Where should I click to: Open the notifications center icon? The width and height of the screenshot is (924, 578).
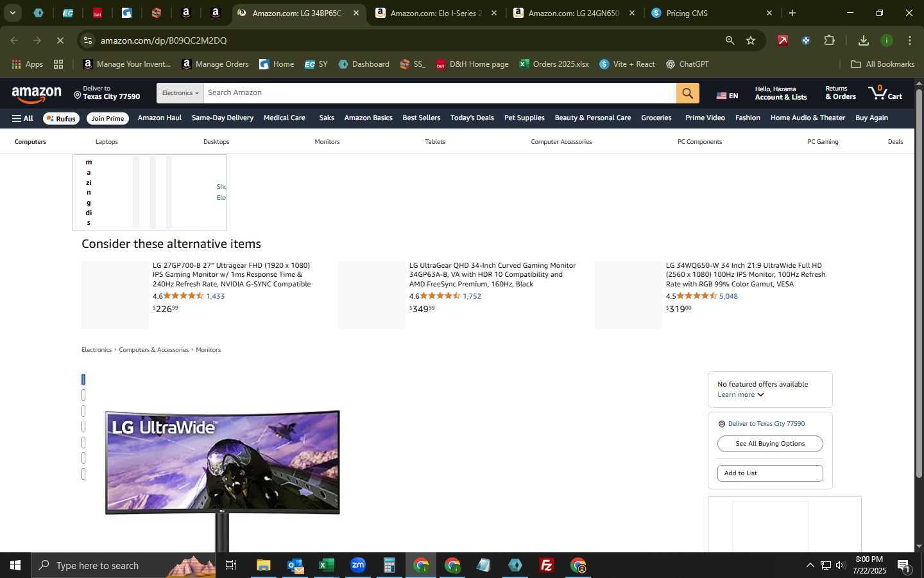click(904, 566)
